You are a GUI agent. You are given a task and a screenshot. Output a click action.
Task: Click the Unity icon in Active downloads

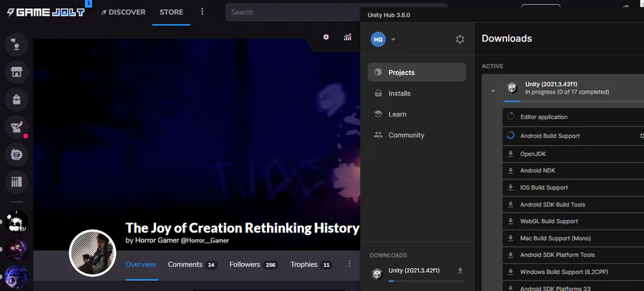(x=512, y=88)
